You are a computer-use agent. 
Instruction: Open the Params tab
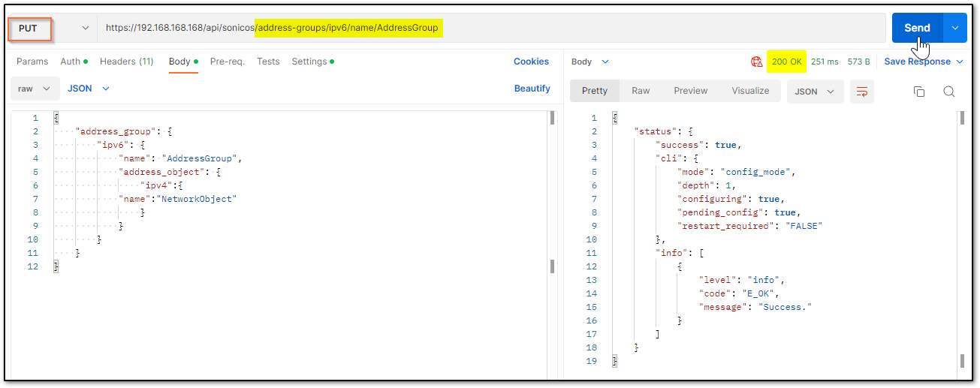(x=32, y=62)
